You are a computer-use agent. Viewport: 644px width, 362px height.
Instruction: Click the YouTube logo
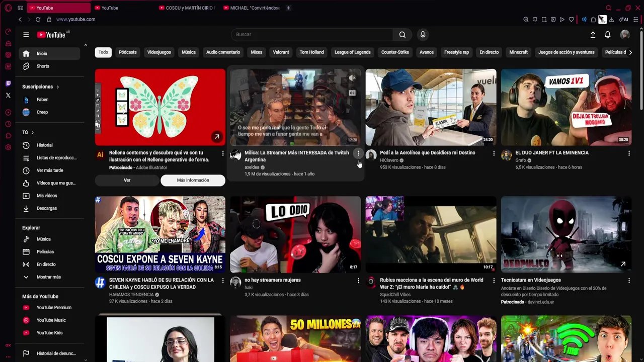coord(51,35)
